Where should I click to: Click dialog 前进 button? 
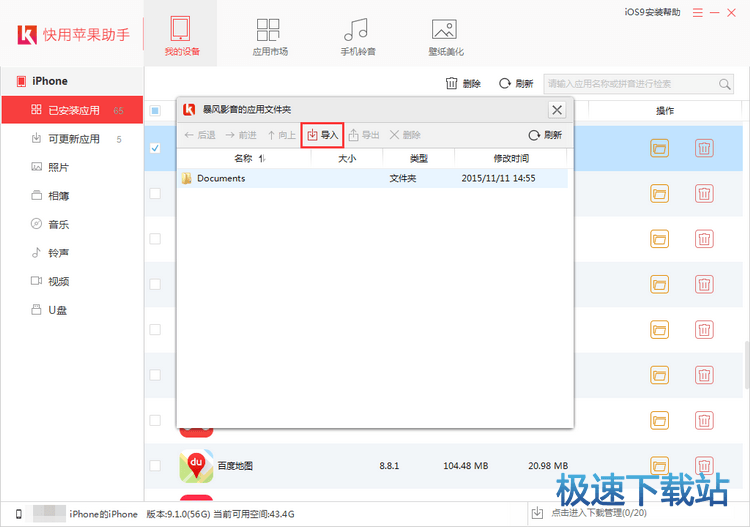point(241,135)
